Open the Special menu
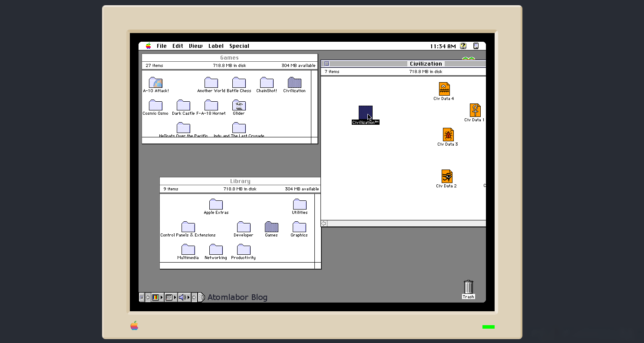The image size is (644, 343). point(239,46)
